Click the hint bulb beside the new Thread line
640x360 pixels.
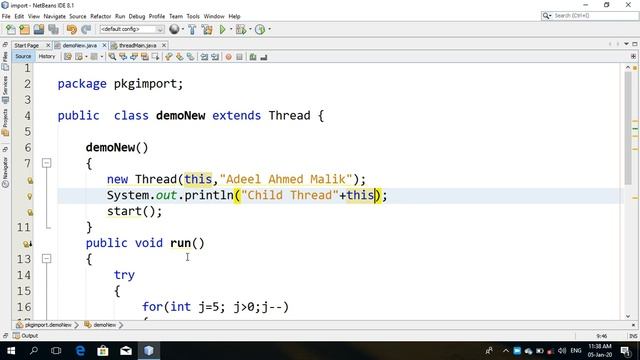point(29,180)
